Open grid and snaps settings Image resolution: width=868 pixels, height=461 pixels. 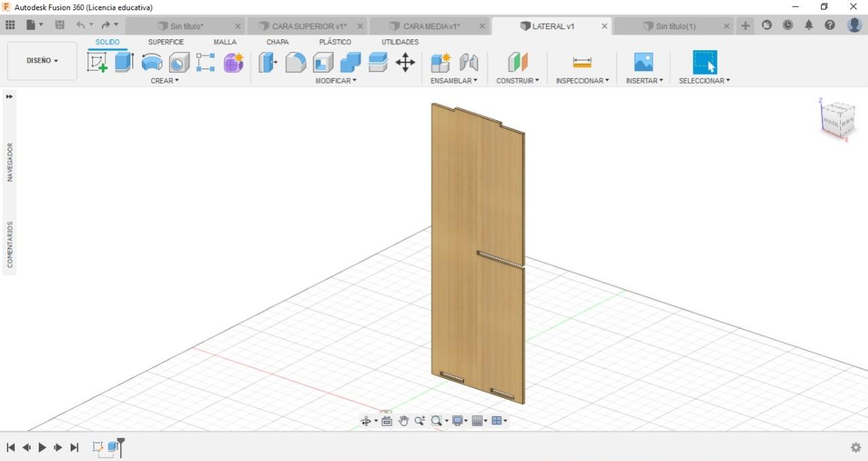(x=477, y=421)
